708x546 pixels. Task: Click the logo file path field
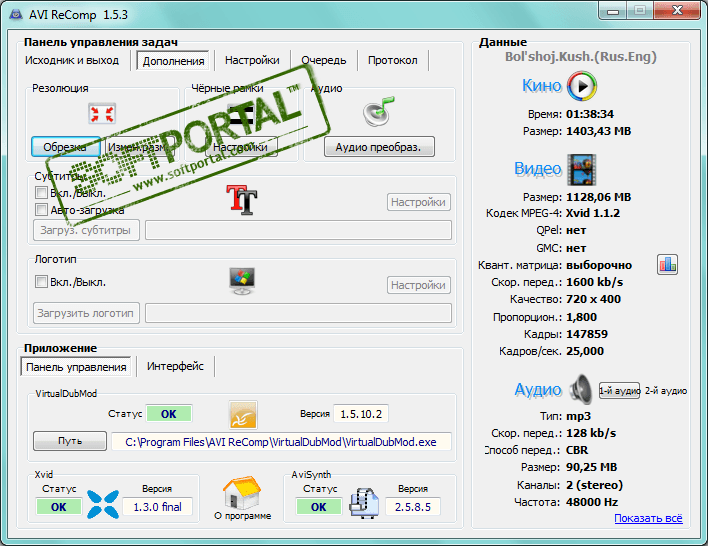coord(298,313)
